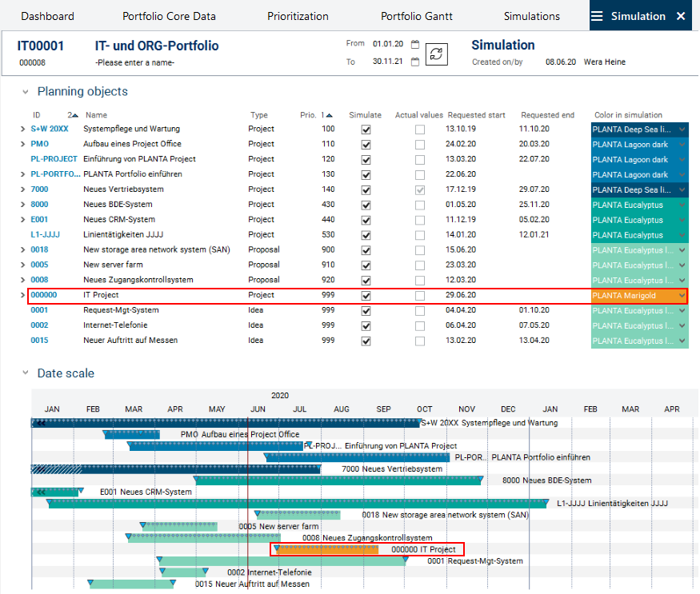Collapse the Planning objects section
The width and height of the screenshot is (700, 594).
click(x=26, y=92)
